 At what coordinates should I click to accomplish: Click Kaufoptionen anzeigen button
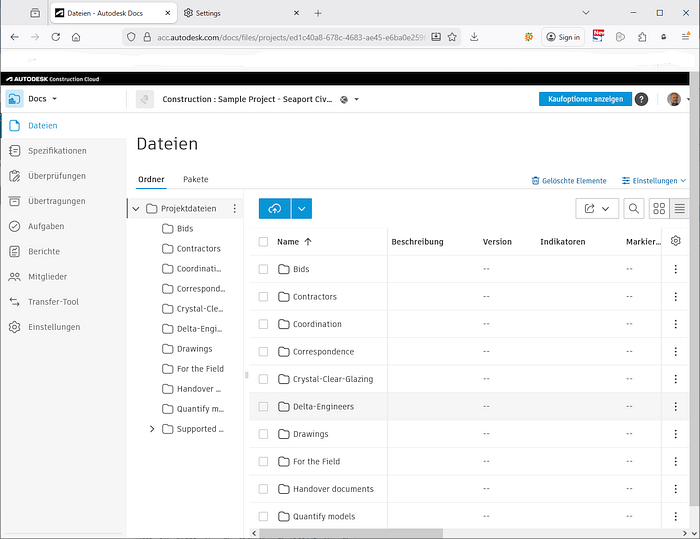pos(585,99)
